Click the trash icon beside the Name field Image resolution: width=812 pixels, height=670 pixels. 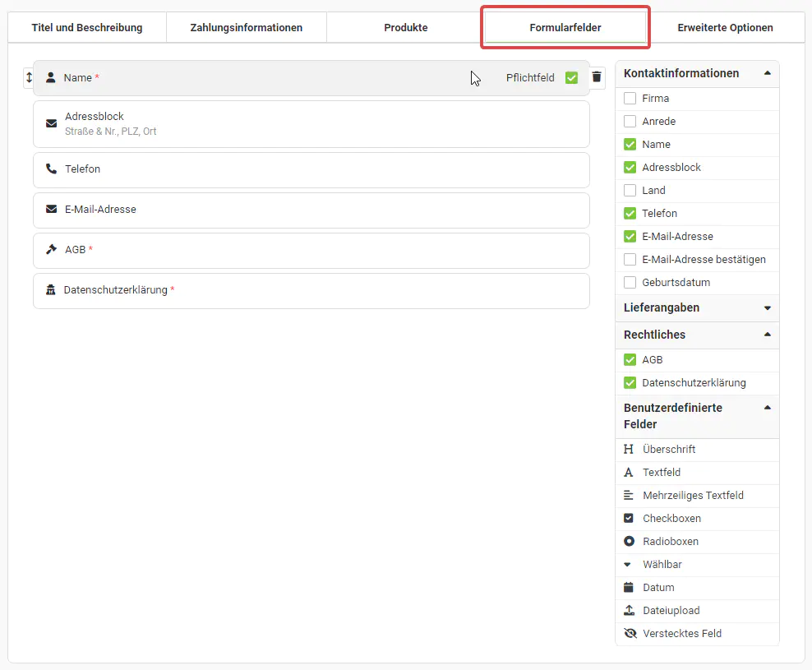click(597, 77)
